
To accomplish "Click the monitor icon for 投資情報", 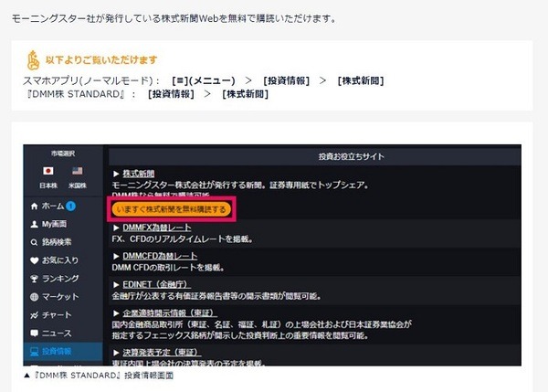I will coord(35,352).
